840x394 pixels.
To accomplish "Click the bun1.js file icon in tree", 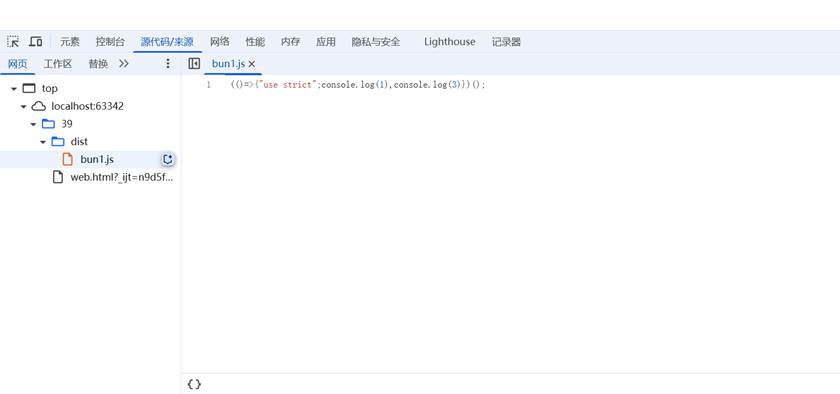I will pos(68,159).
